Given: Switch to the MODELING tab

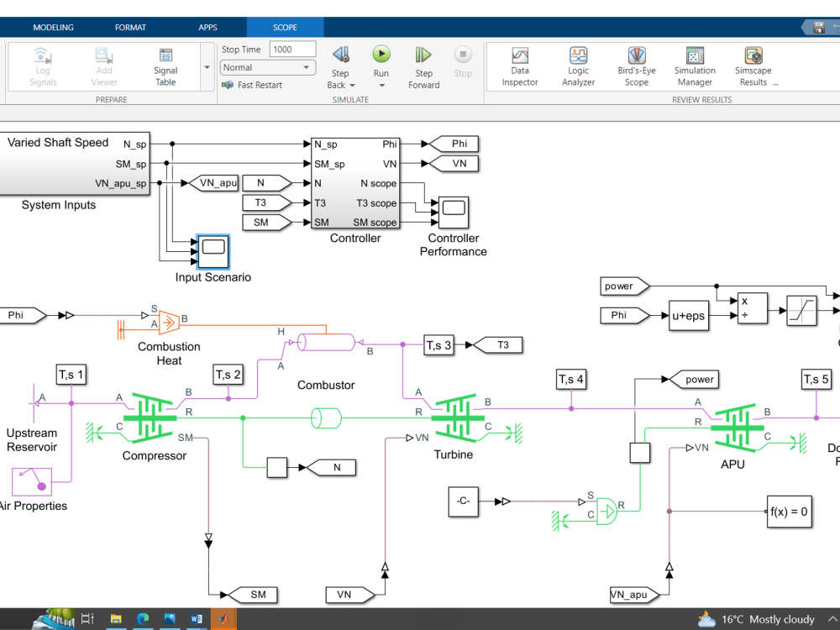Looking at the screenshot, I should [53, 27].
